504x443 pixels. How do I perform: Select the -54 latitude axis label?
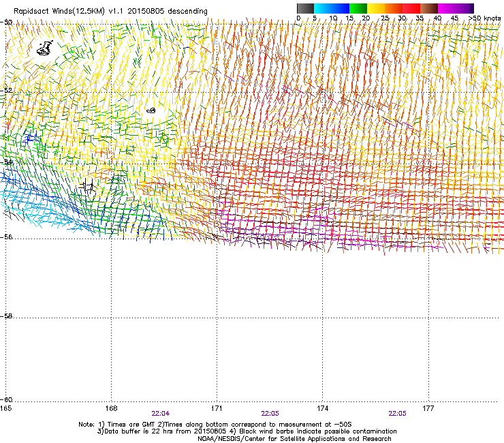pos(6,162)
